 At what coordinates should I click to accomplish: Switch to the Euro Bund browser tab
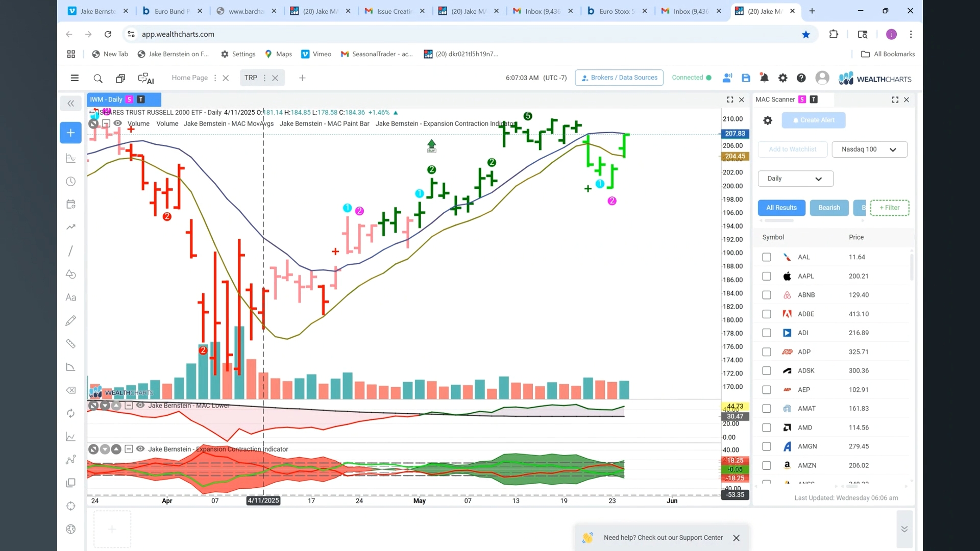coord(171,11)
